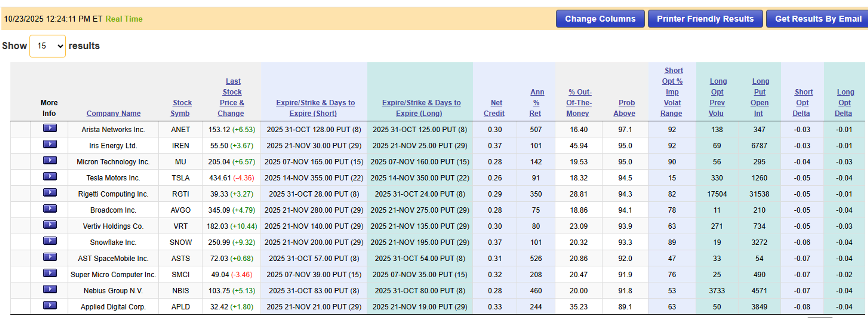Sort by % Out-Of-The-Money column
Image resolution: width=868 pixels, height=318 pixels.
point(579,103)
